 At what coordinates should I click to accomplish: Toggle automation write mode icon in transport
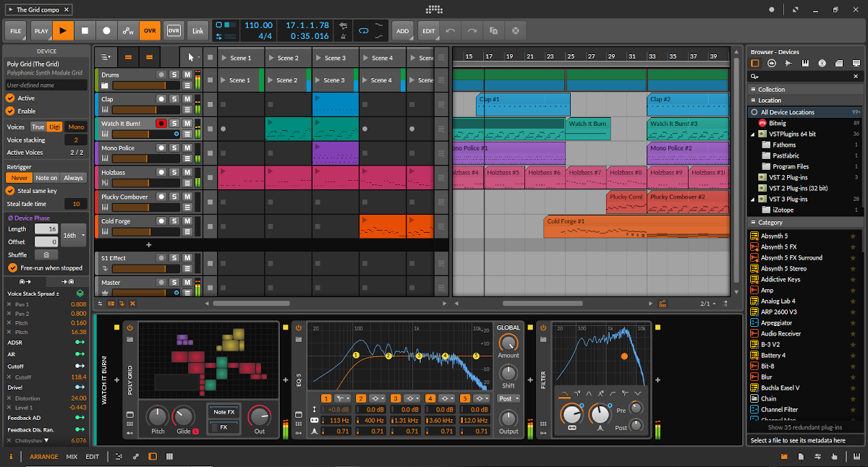pyautogui.click(x=128, y=31)
